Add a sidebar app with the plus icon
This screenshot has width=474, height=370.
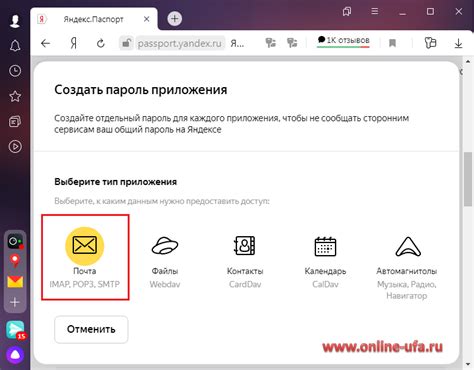(x=15, y=302)
